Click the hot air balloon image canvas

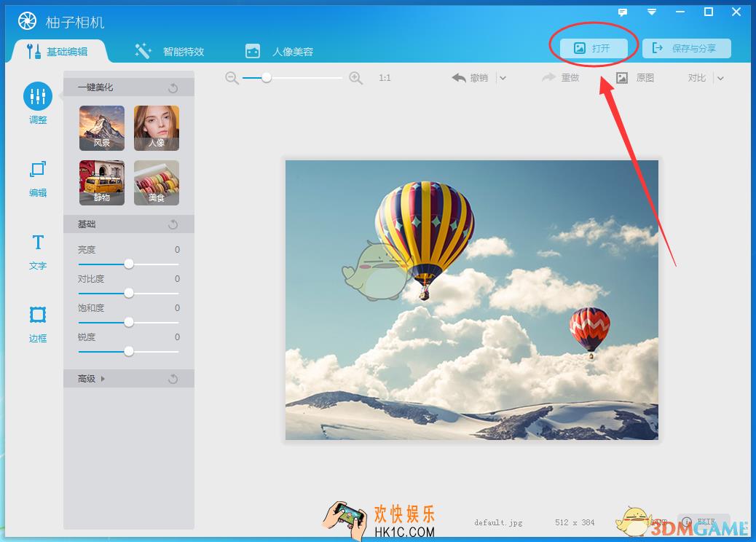(471, 300)
